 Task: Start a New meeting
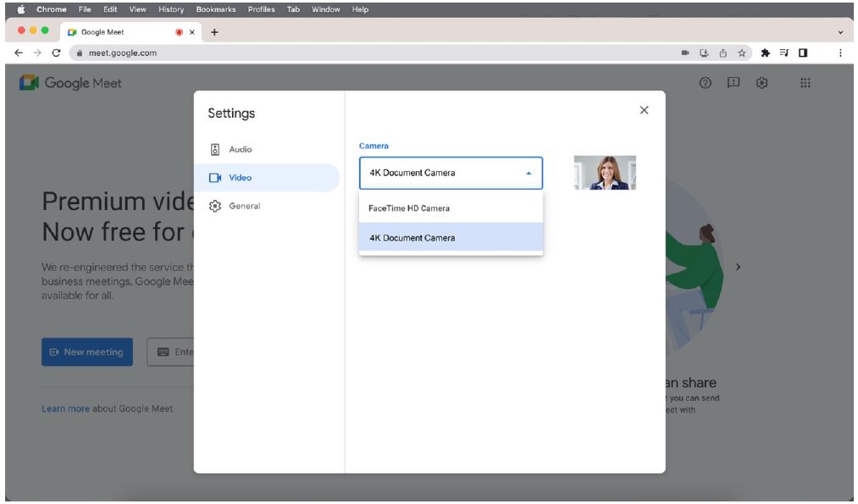(87, 352)
